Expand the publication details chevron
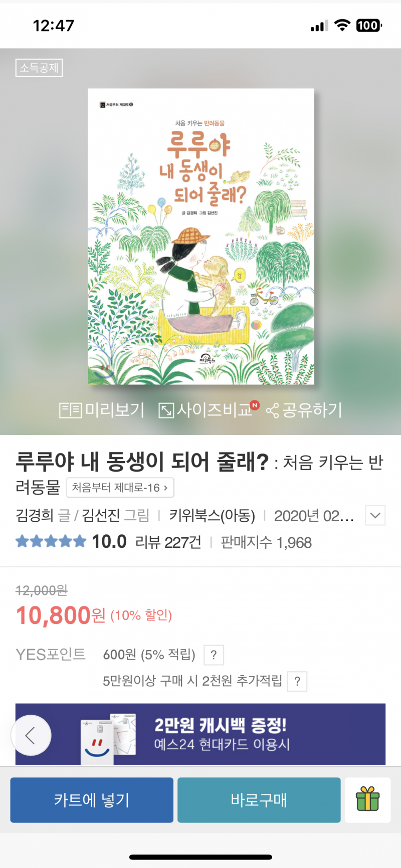 point(375,515)
